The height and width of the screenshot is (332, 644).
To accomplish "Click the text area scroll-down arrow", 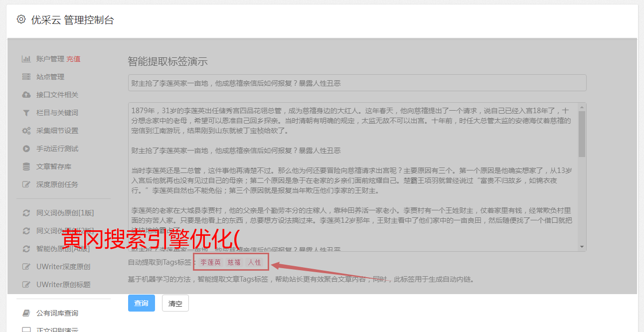I will pyautogui.click(x=582, y=247).
